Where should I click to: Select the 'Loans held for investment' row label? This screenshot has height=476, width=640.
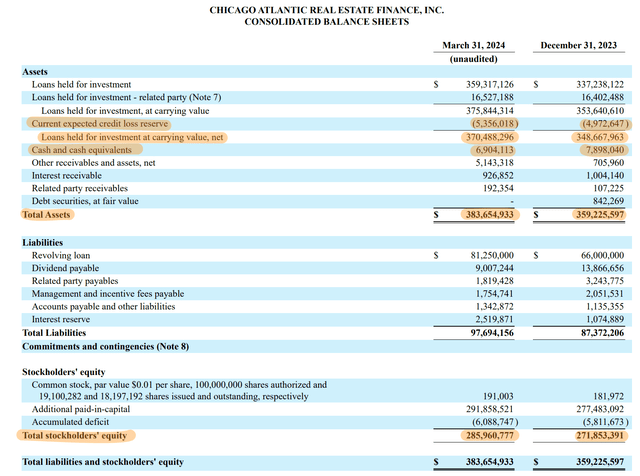tap(81, 85)
